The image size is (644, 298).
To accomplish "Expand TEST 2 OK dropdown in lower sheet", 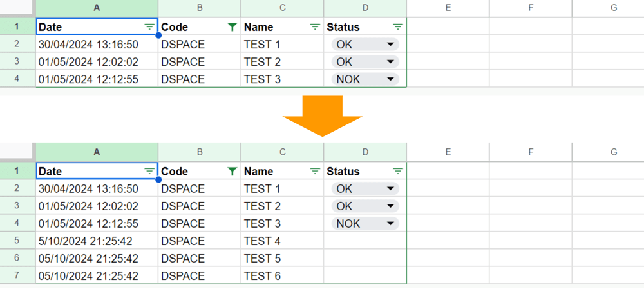I will coord(390,206).
